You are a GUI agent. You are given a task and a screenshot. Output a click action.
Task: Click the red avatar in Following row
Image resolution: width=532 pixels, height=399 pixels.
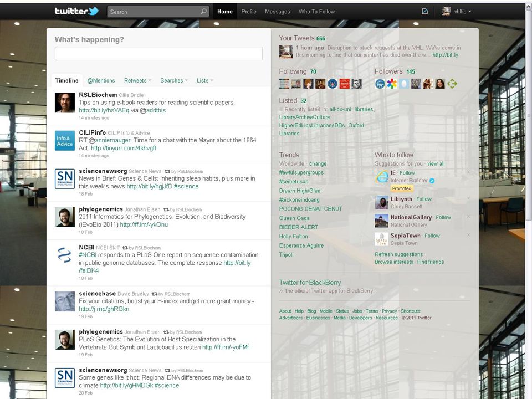(x=344, y=84)
